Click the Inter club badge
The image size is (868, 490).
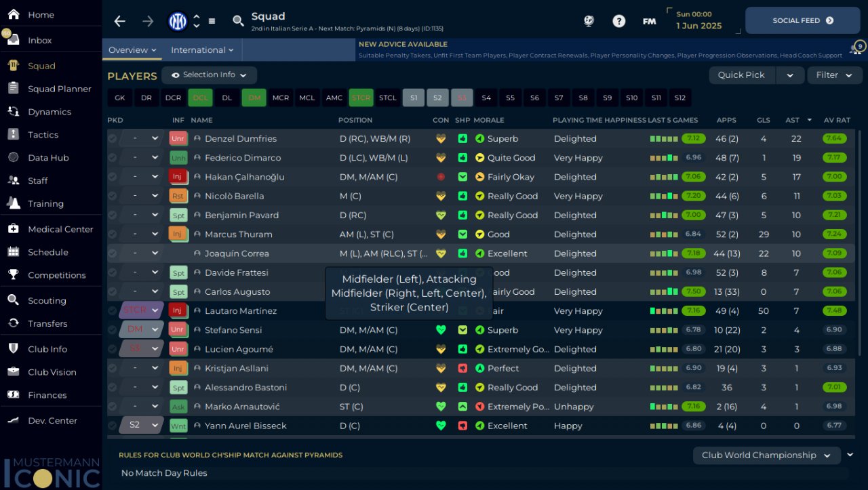click(x=178, y=21)
